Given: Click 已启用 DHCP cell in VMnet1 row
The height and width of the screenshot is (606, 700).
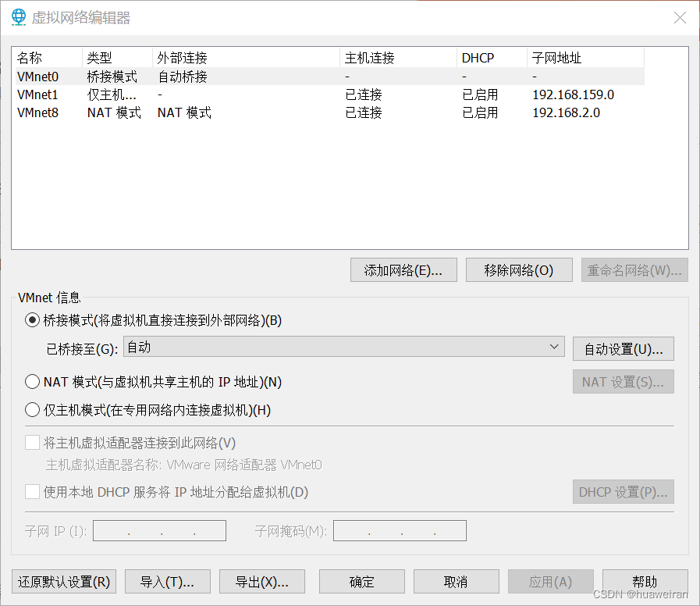Looking at the screenshot, I should [480, 94].
